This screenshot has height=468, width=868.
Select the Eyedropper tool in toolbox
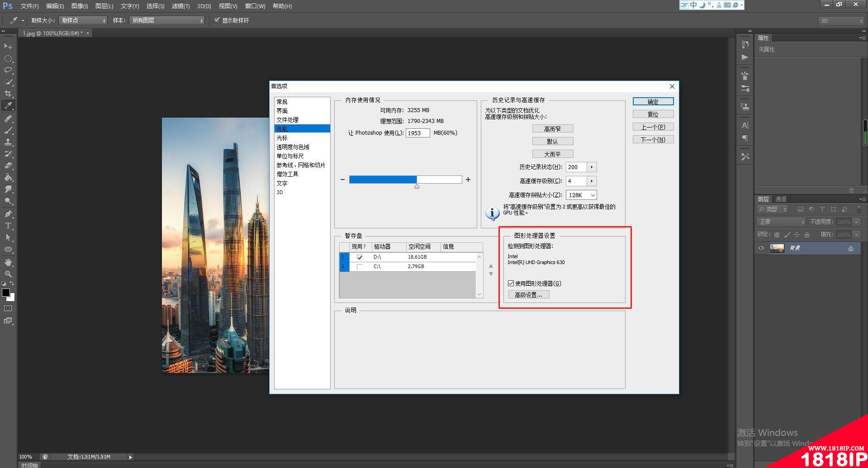[x=8, y=105]
